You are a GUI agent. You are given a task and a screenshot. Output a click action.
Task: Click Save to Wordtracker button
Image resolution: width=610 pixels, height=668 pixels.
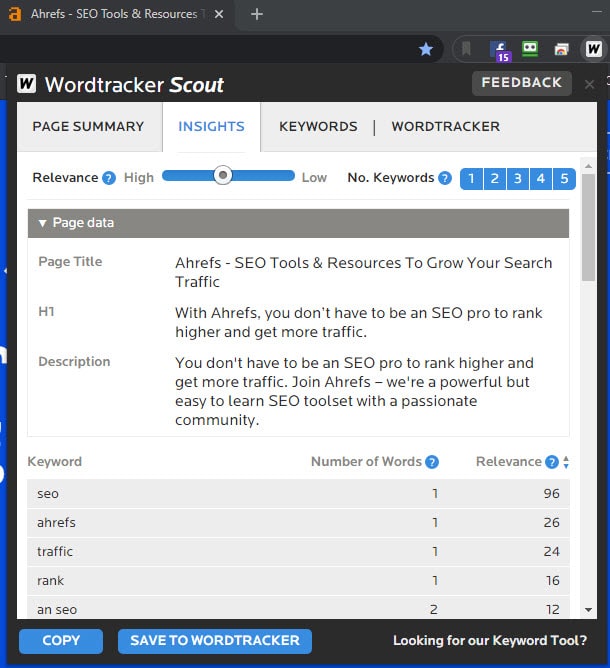(215, 641)
